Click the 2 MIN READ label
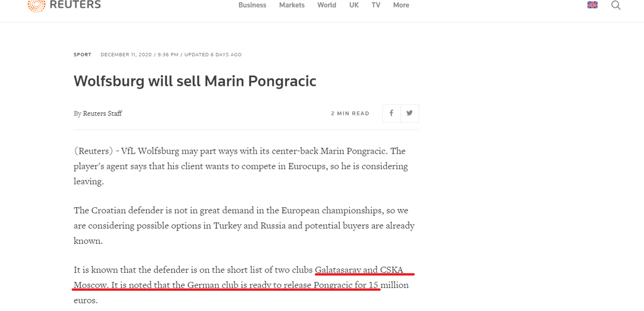644x311 pixels. pos(350,113)
